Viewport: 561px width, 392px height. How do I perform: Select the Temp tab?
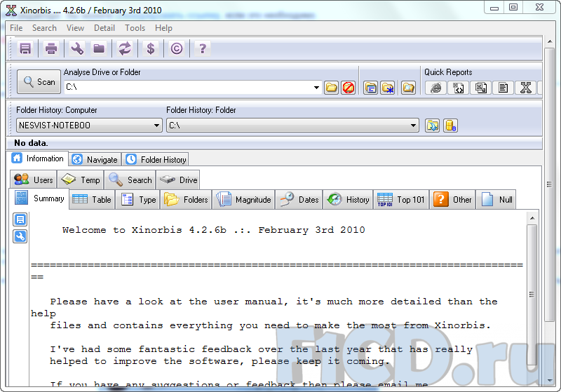click(x=81, y=180)
